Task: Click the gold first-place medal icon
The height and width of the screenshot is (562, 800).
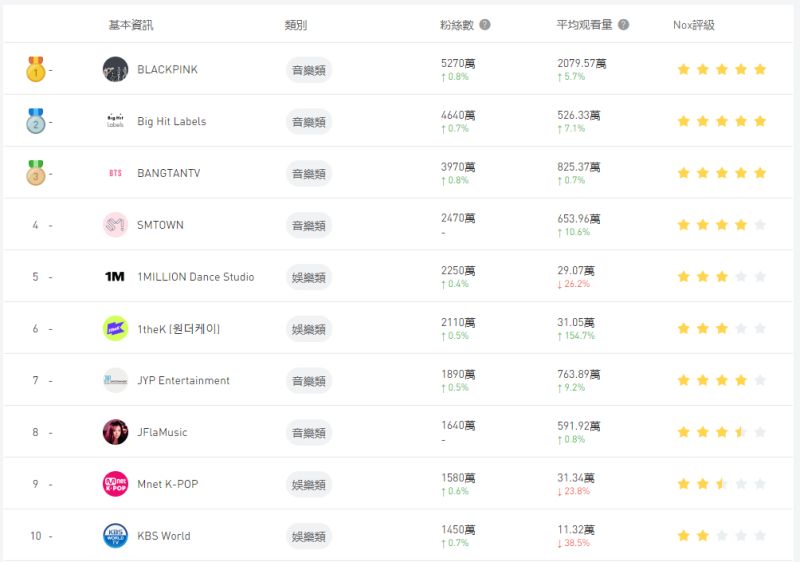Action: pos(36,69)
